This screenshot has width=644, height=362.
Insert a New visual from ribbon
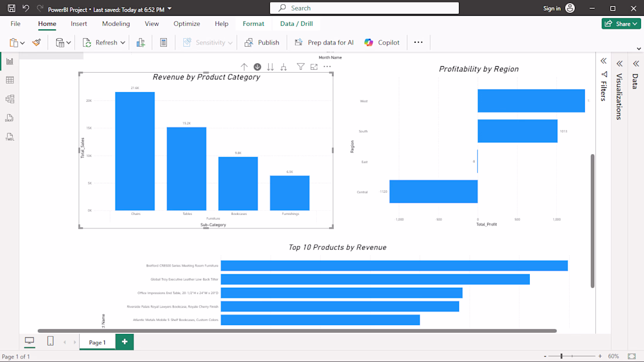point(141,42)
